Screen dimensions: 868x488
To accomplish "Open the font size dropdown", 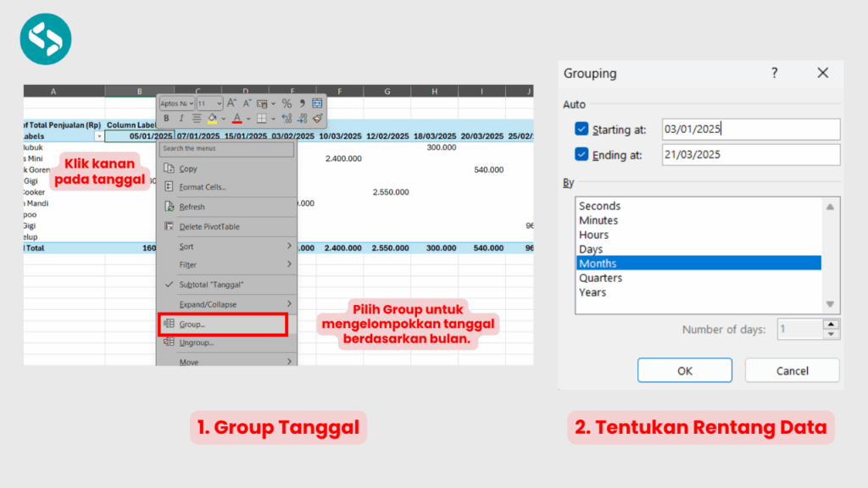I will [220, 103].
